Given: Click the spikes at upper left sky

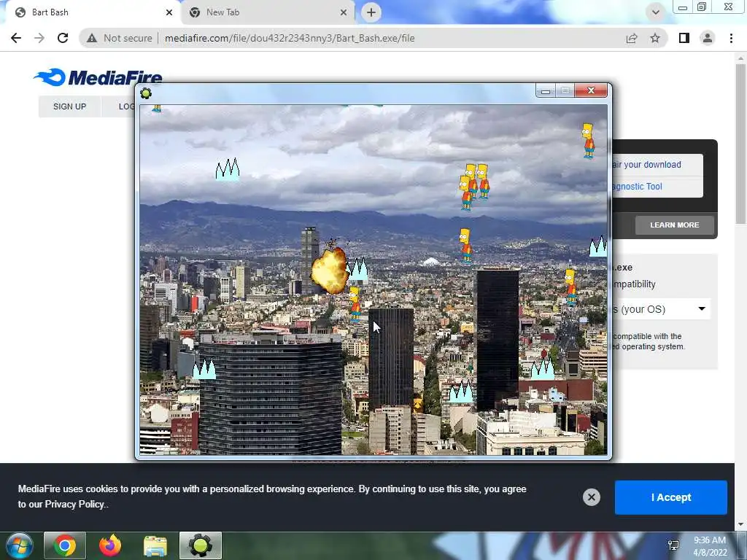Looking at the screenshot, I should pos(228,169).
